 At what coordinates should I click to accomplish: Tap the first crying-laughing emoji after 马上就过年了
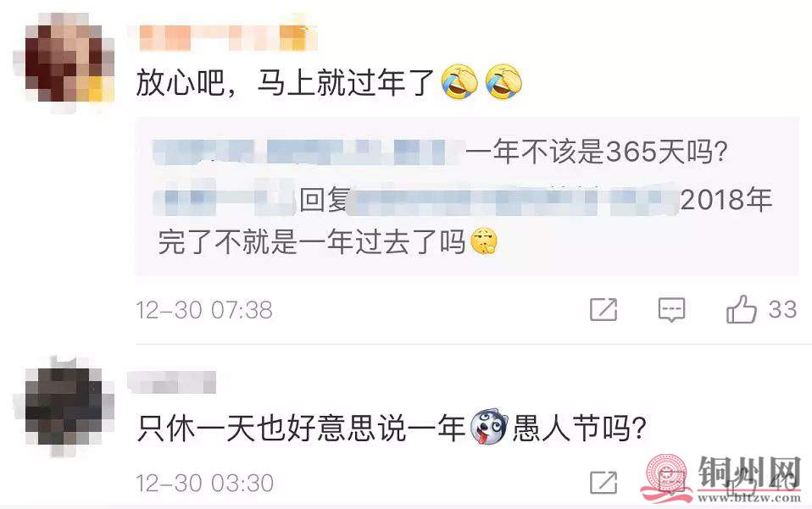pyautogui.click(x=459, y=82)
